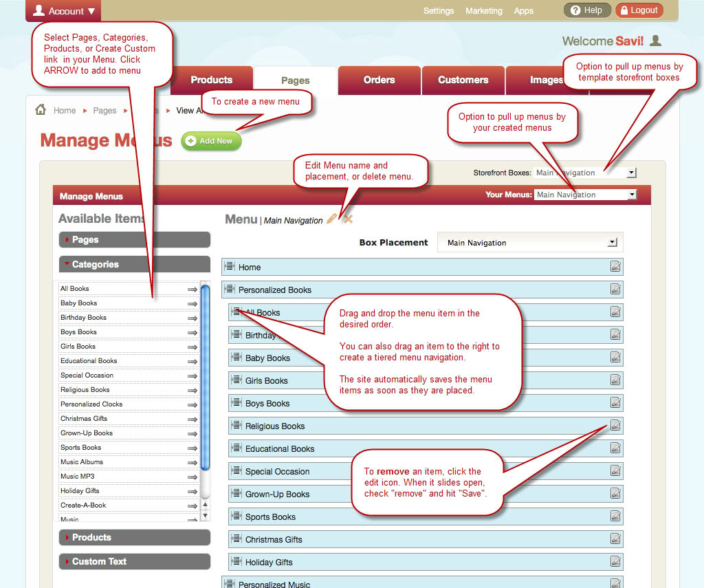
Task: Click the X icon to delete Main Navigation menu
Action: (x=346, y=218)
